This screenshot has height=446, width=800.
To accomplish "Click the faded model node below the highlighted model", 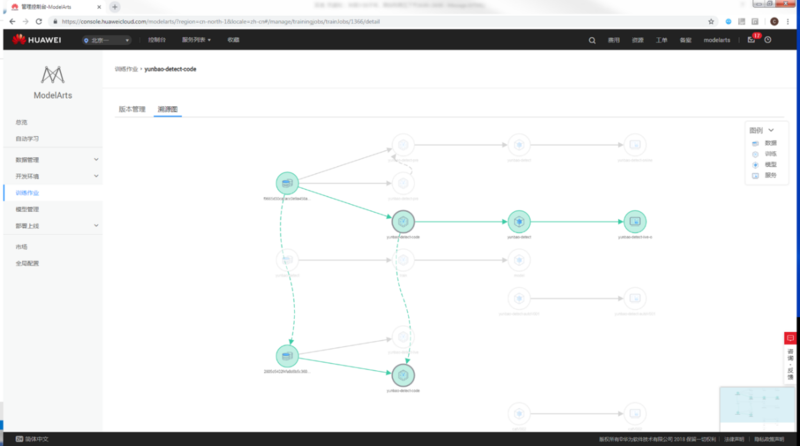I will point(519,298).
